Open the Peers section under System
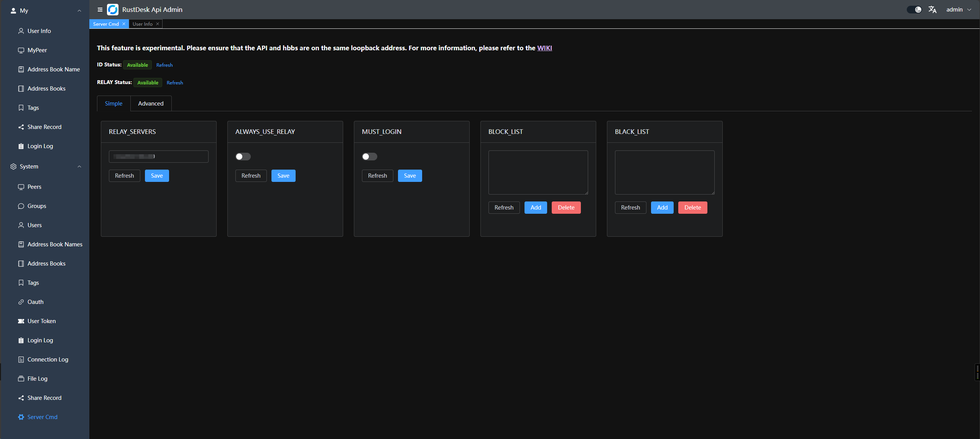Image resolution: width=980 pixels, height=439 pixels. tap(35, 186)
